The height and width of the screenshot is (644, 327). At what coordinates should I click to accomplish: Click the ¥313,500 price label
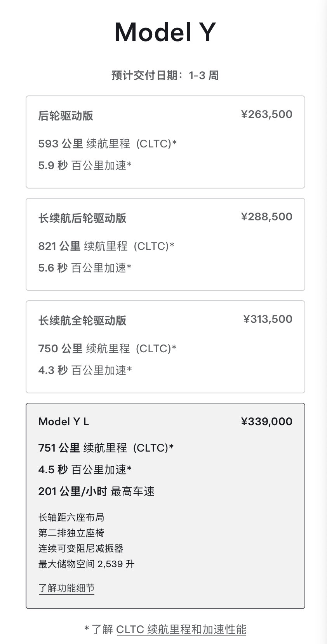268,319
